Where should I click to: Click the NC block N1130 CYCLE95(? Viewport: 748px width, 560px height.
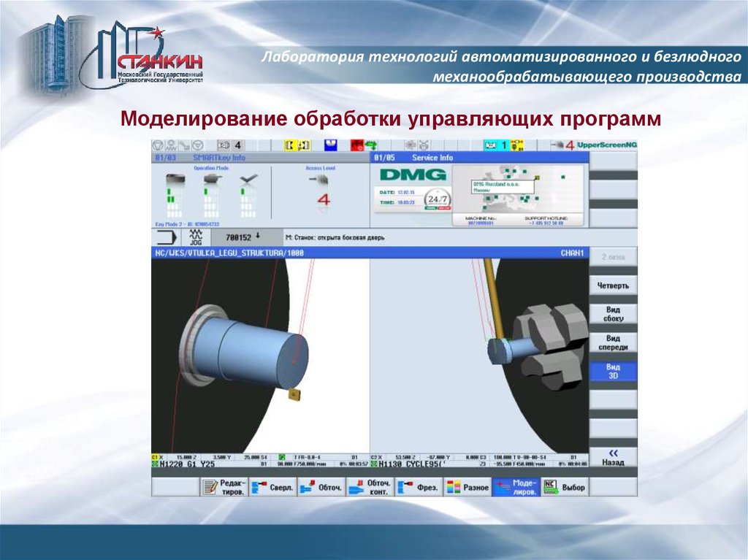412,464
